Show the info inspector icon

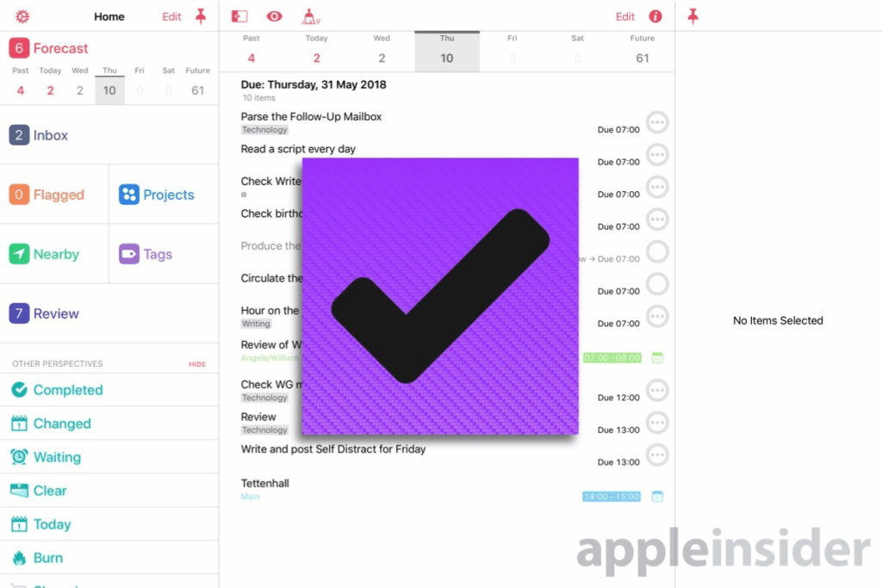coord(655,16)
